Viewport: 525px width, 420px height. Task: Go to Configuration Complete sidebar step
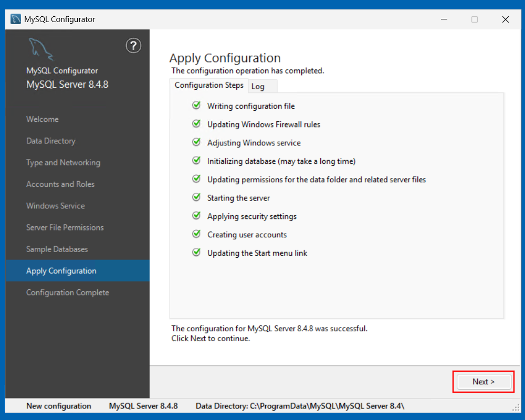(x=68, y=293)
